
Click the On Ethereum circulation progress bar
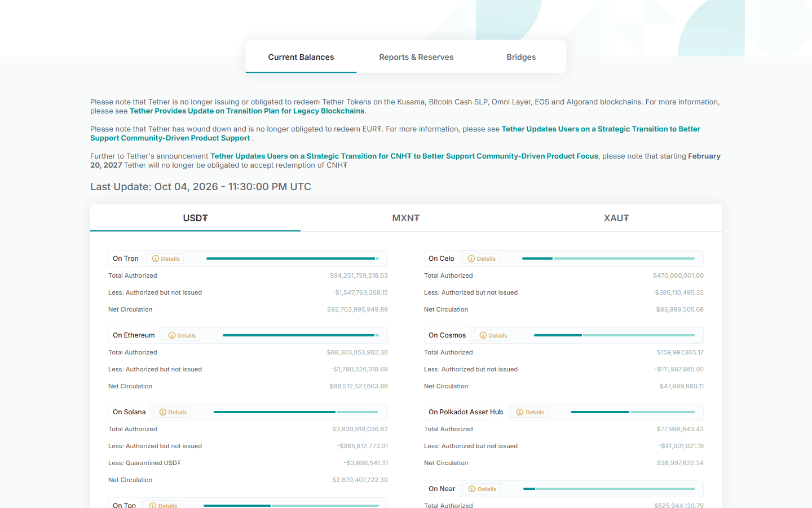point(301,335)
